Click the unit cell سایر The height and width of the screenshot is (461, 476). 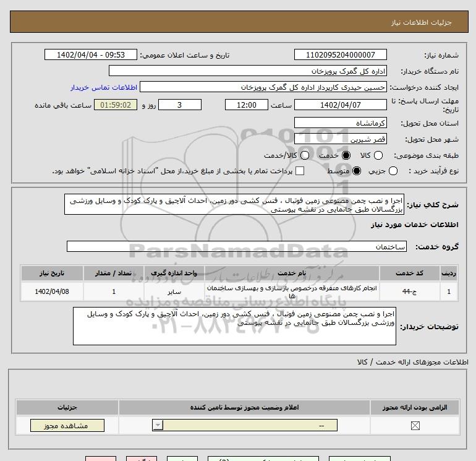point(174,291)
